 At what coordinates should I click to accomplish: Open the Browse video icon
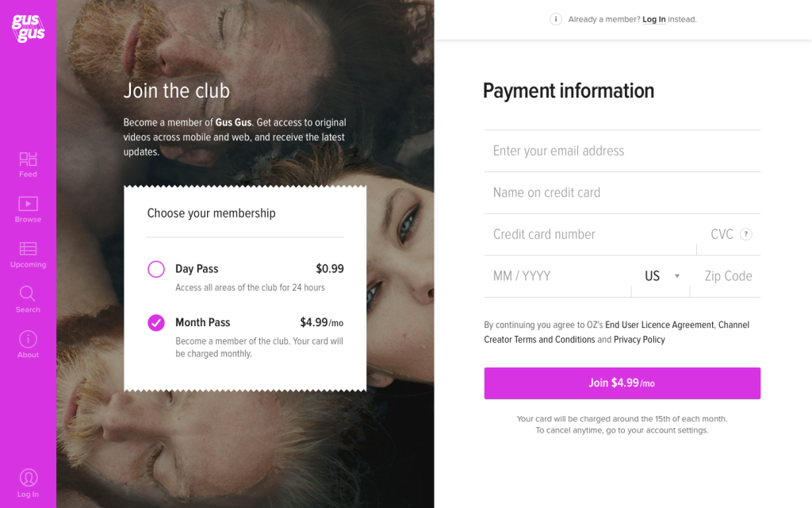[29, 205]
